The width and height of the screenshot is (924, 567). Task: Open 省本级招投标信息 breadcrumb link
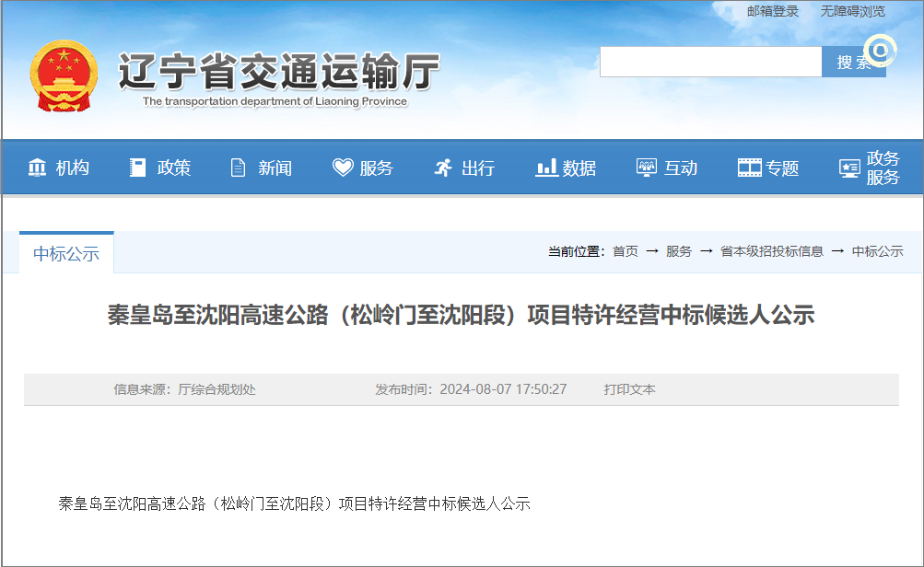tap(772, 251)
